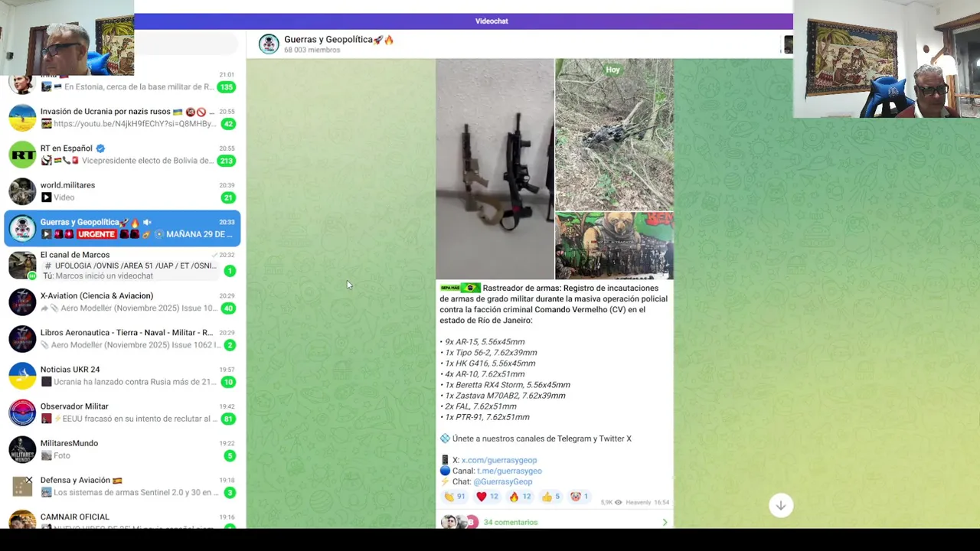The width and height of the screenshot is (980, 551).
Task: Click the views eye icon on the post
Action: (x=618, y=503)
